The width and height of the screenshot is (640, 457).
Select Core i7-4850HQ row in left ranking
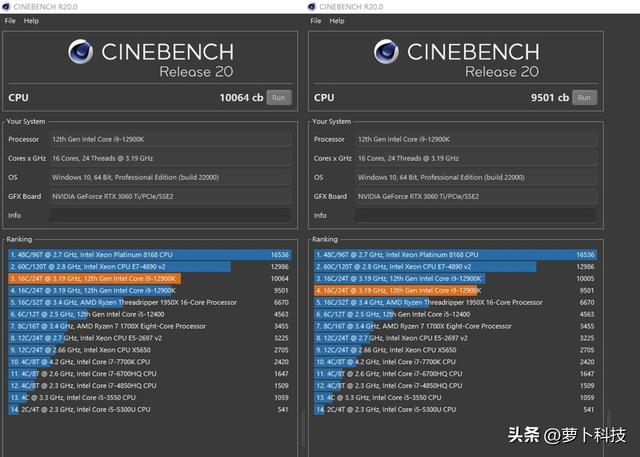(149, 385)
